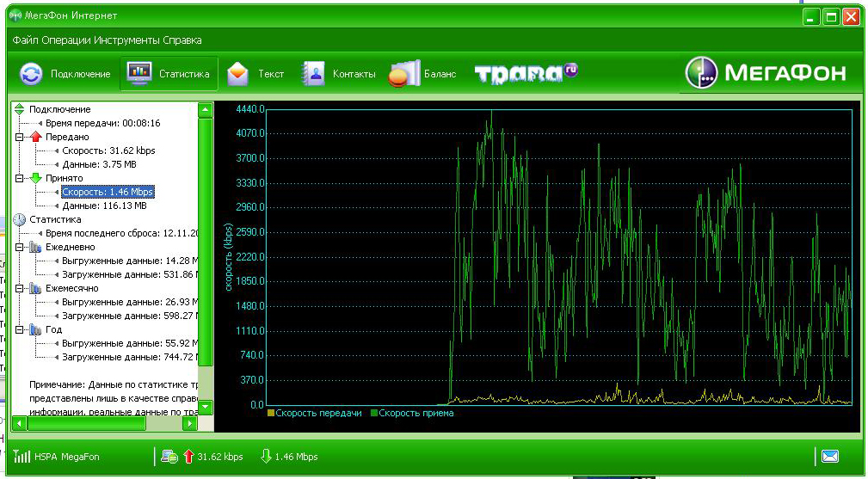This screenshot has width=868, height=479.
Task: Click the HSPA signal strength icon
Action: click(22, 456)
